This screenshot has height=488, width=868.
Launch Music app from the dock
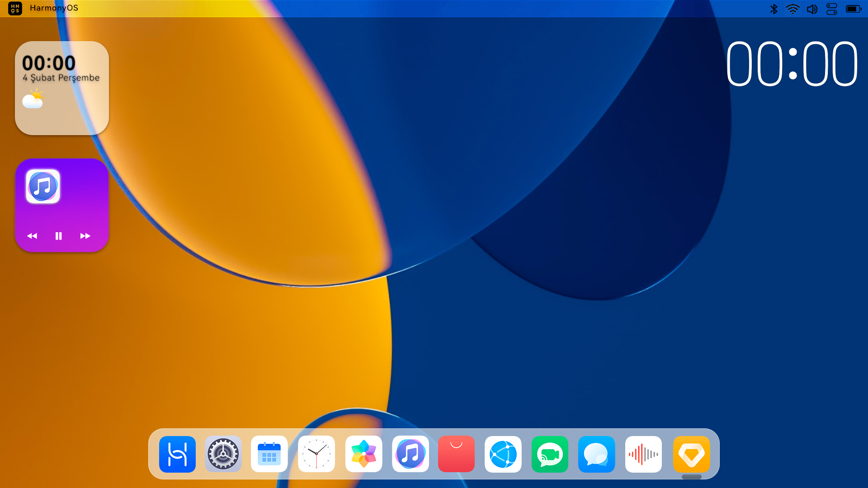[x=410, y=454]
